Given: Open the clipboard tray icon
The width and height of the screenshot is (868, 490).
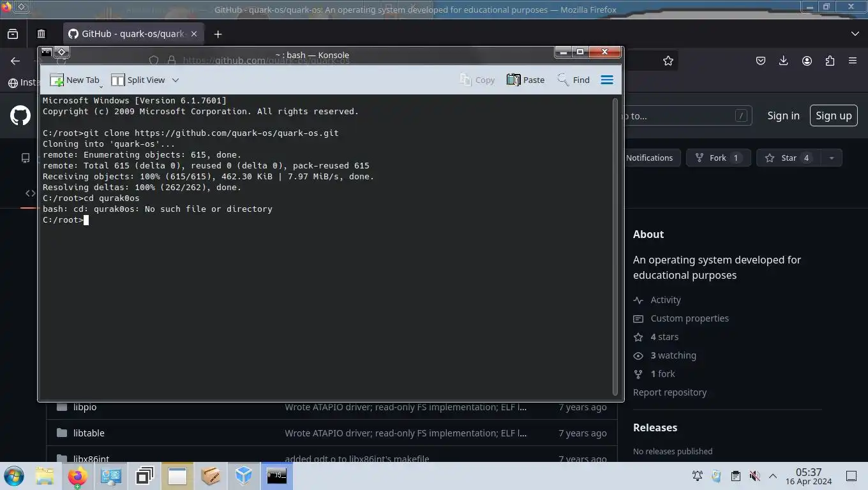Looking at the screenshot, I should (x=735, y=476).
